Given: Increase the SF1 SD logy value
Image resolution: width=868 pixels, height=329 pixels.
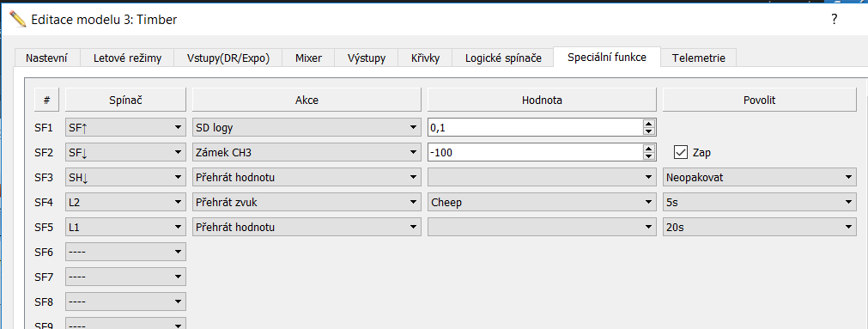Looking at the screenshot, I should coord(649,124).
